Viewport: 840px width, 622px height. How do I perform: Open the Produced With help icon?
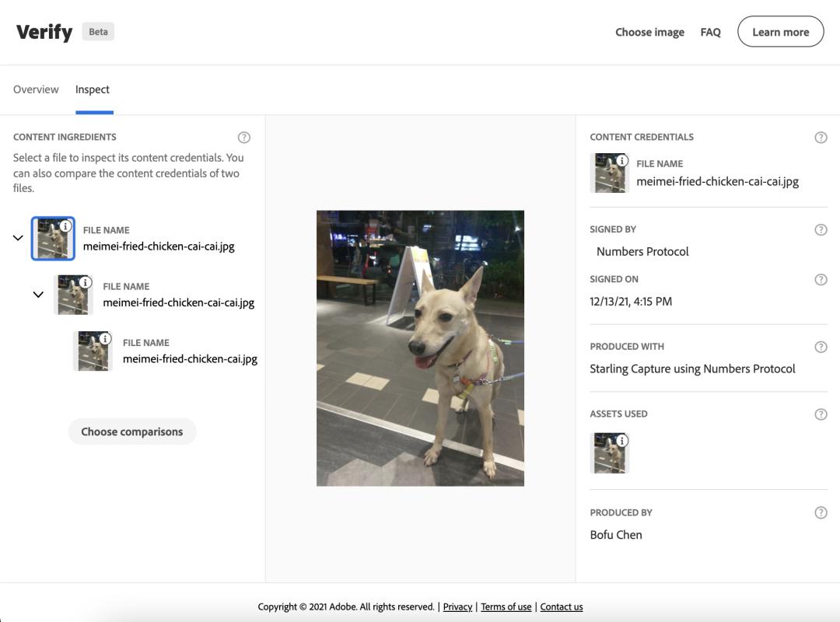[x=821, y=347]
